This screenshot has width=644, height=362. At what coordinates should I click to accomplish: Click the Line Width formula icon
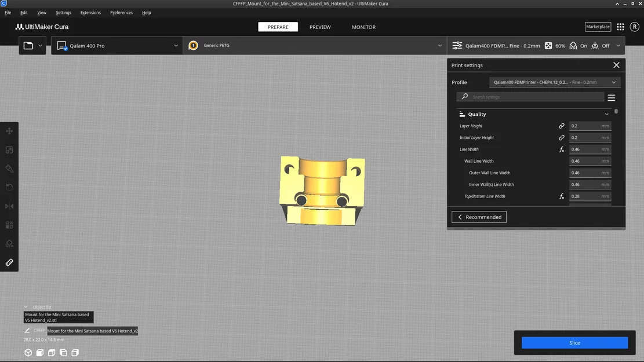[x=562, y=149]
